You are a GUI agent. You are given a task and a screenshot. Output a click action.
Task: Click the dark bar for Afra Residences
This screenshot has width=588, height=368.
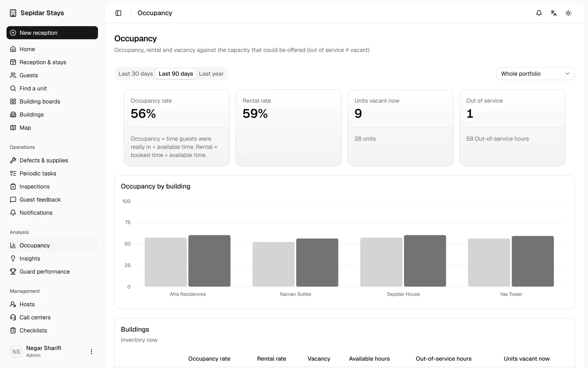click(209, 261)
